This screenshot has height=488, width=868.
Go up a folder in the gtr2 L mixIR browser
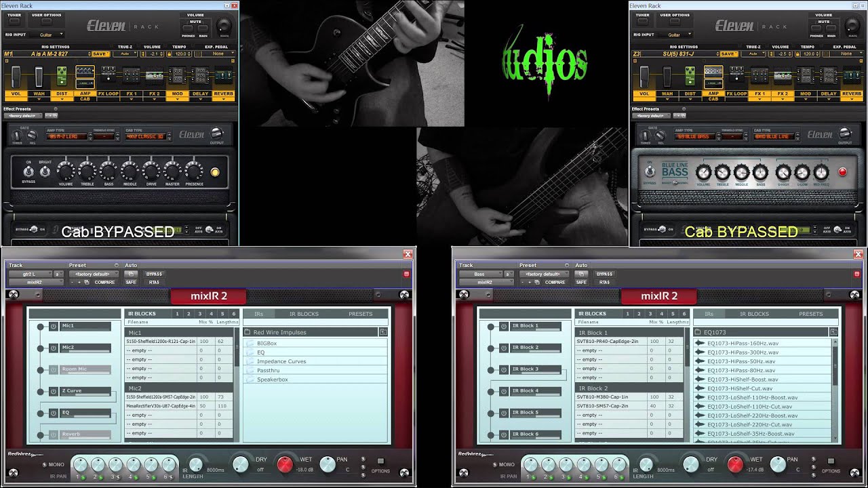pyautogui.click(x=383, y=332)
